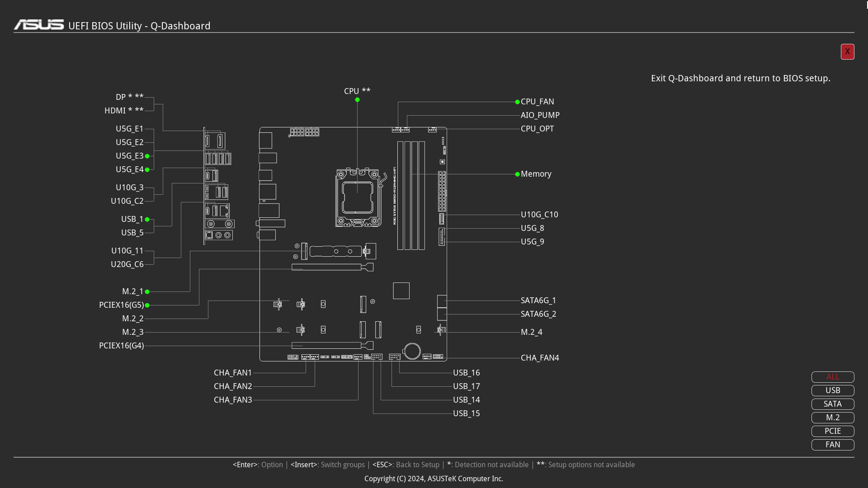Click the DIMM memory slots on the diagram

pyautogui.click(x=411, y=195)
